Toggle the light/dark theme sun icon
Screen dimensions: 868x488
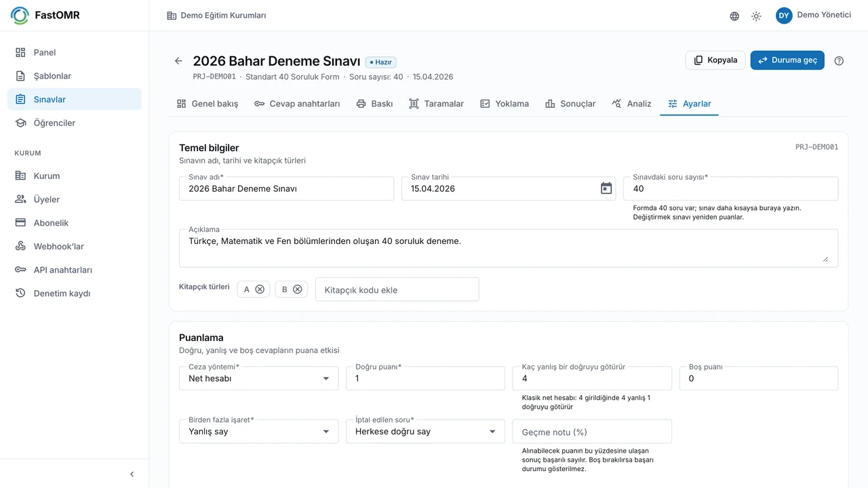click(x=756, y=16)
